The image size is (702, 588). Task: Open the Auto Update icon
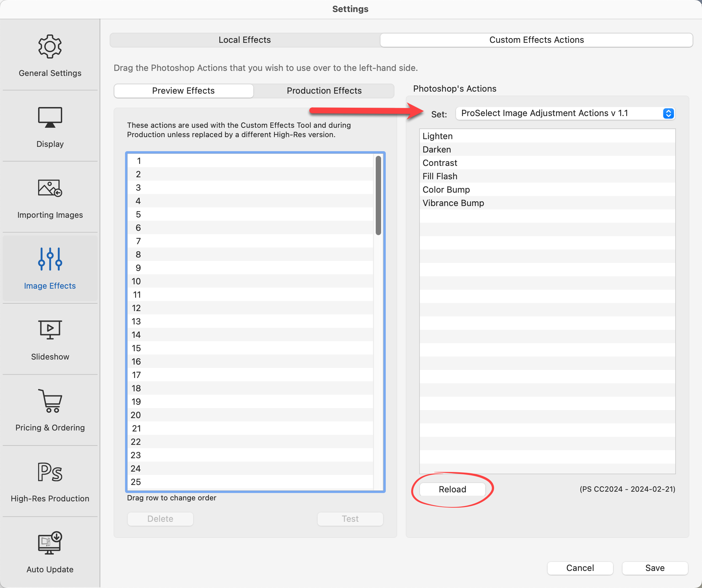click(50, 543)
